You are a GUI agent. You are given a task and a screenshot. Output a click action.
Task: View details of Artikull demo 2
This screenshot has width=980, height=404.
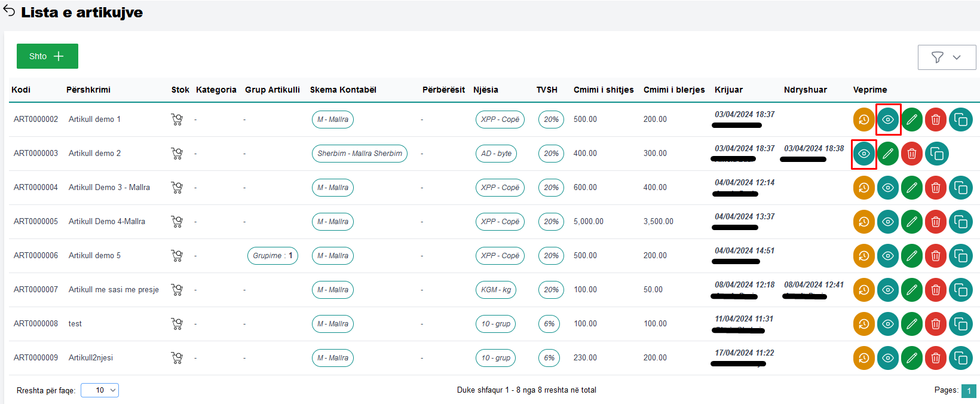pyautogui.click(x=863, y=154)
